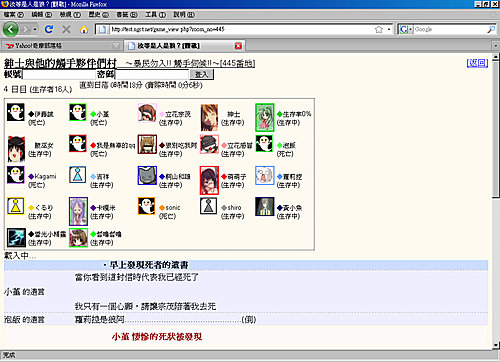Open the 編輯 (Edit) menu
Screen dimensions: 500x362
click(x=42, y=15)
